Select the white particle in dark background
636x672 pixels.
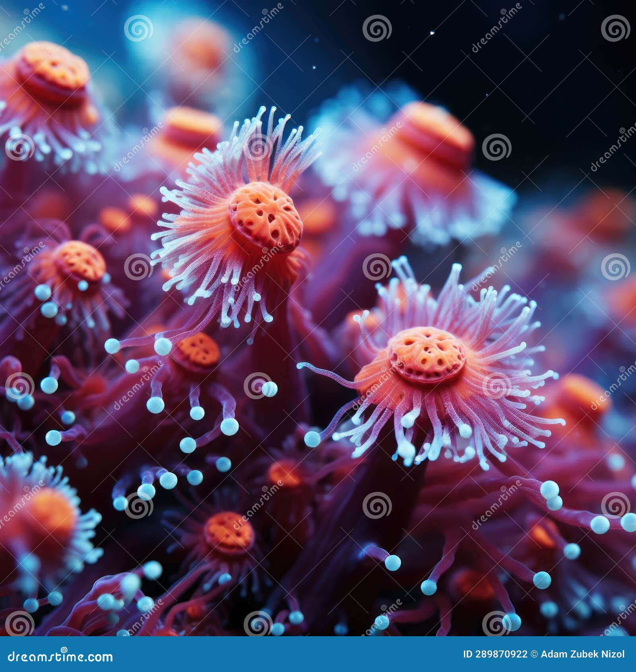click(x=432, y=33)
